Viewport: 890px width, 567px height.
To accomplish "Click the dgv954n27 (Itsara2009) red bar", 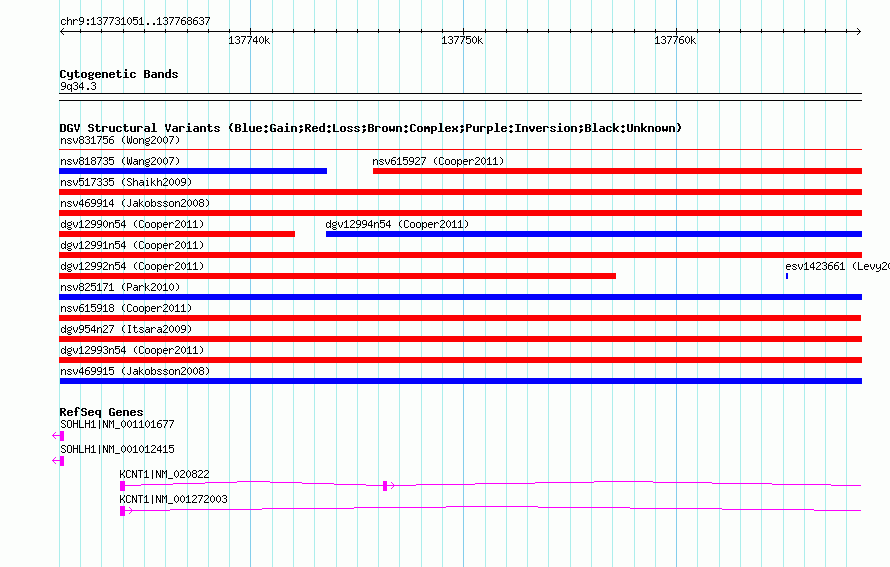I will coord(460,339).
